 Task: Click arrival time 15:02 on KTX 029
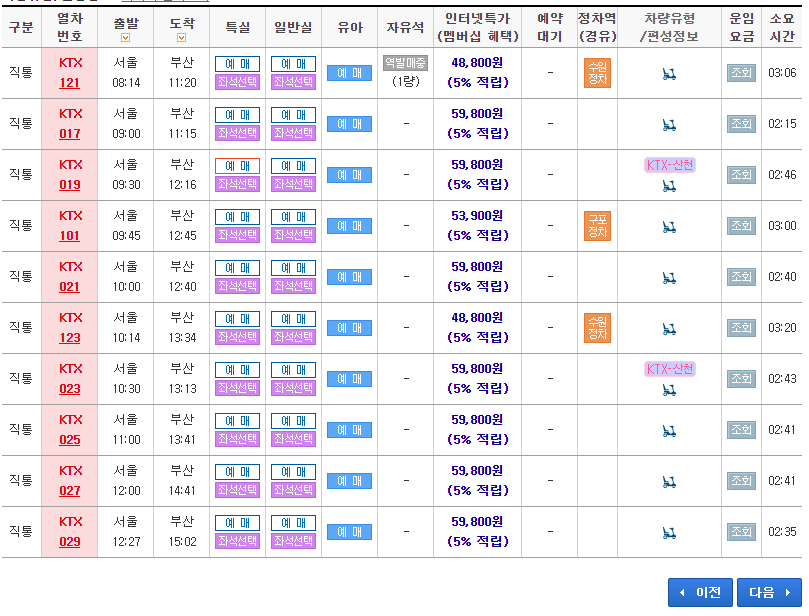(x=182, y=542)
